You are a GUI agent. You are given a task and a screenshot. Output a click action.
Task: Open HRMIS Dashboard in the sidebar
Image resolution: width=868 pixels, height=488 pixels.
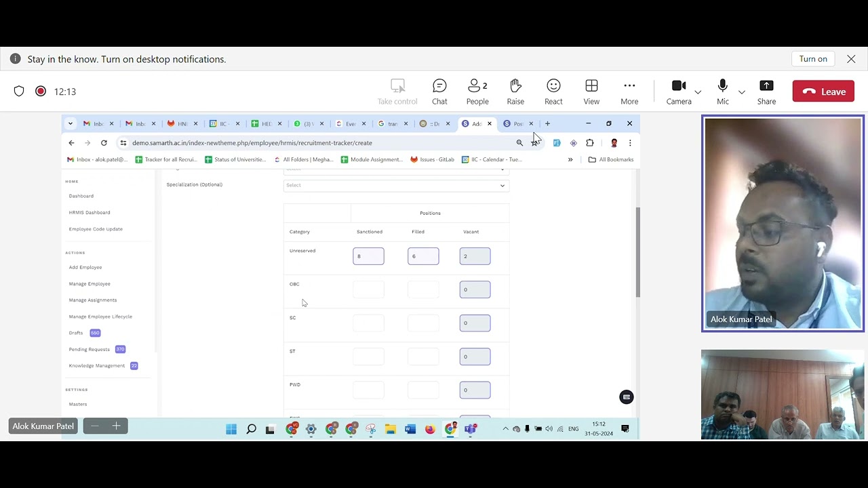point(90,212)
